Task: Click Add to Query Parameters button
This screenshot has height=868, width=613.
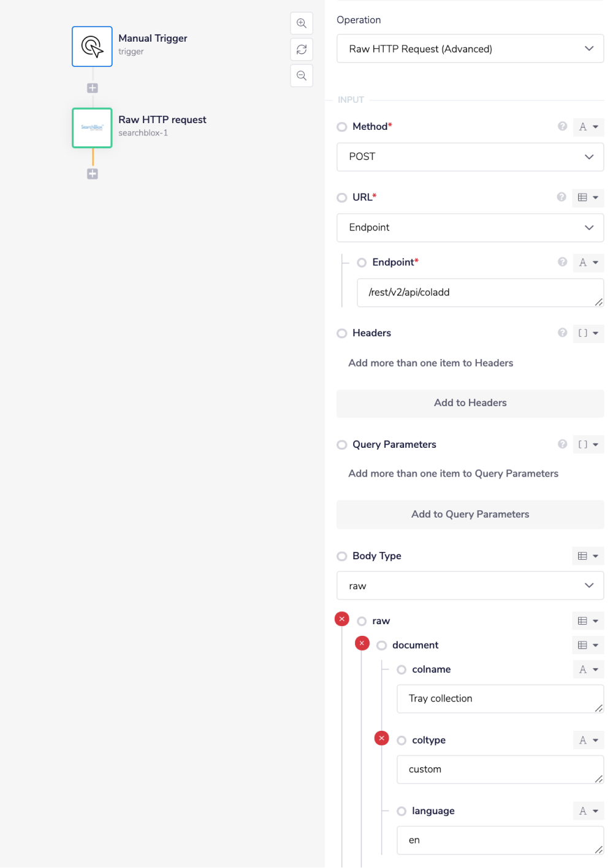Action: point(470,515)
